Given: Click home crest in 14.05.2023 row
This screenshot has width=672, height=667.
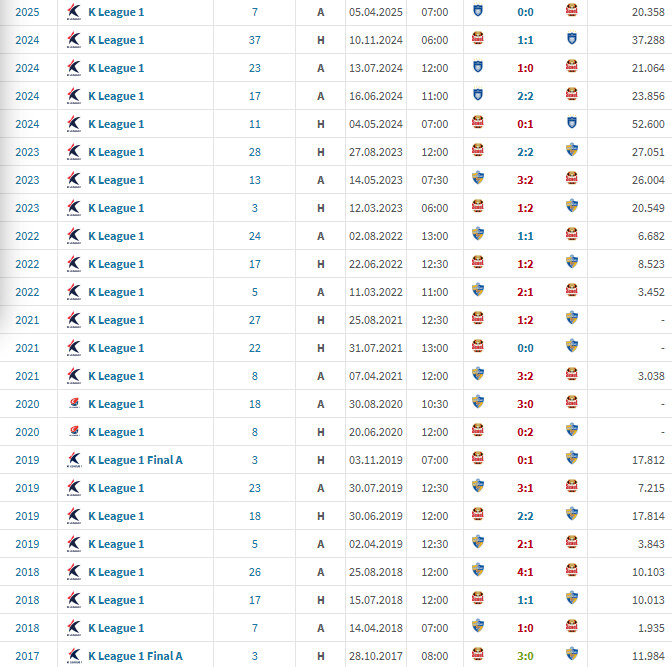Looking at the screenshot, I should click(x=478, y=178).
